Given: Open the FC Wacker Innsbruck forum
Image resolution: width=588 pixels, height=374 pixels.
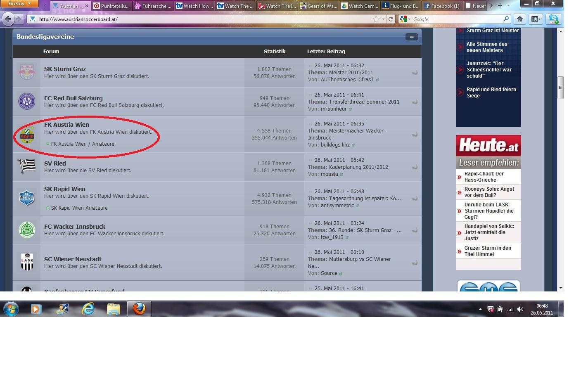Looking at the screenshot, I should (x=75, y=227).
